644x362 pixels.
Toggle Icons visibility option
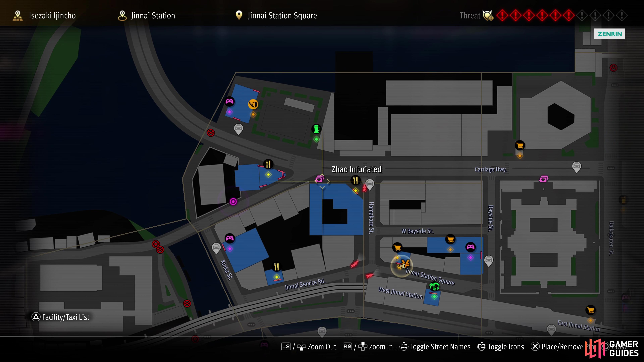click(501, 347)
